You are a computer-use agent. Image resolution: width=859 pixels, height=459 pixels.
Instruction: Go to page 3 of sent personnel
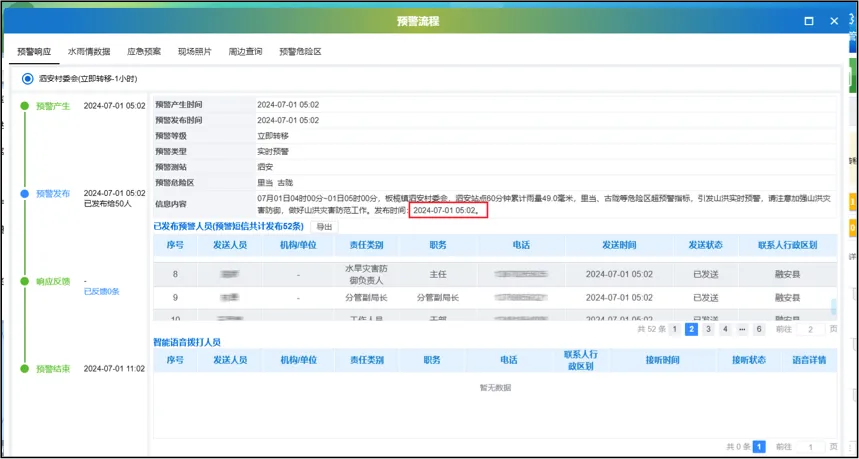[x=708, y=329]
